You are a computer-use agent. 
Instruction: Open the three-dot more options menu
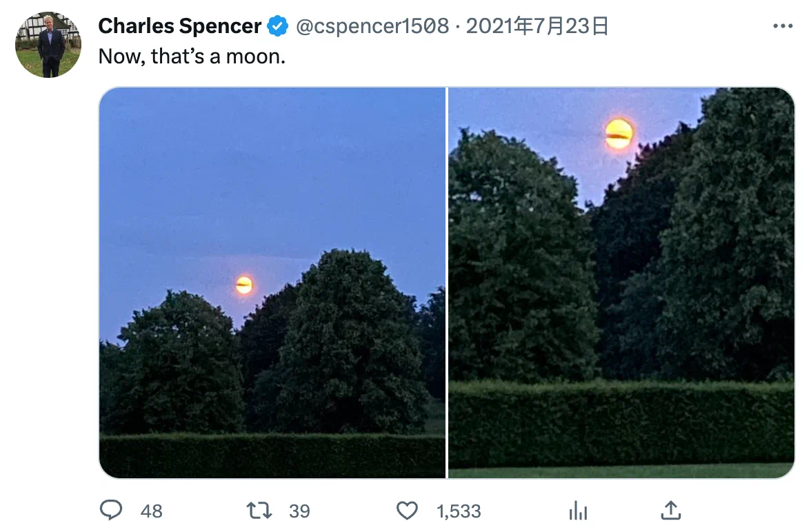pyautogui.click(x=783, y=26)
